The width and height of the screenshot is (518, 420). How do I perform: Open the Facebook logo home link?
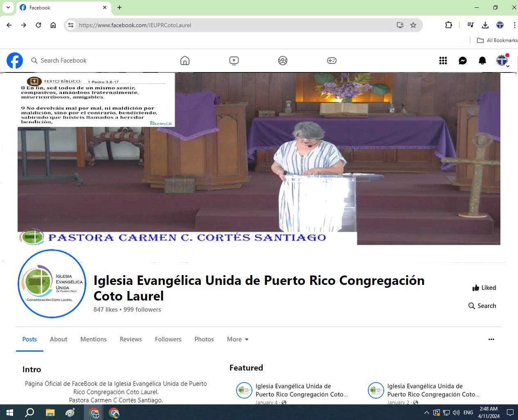coord(15,61)
